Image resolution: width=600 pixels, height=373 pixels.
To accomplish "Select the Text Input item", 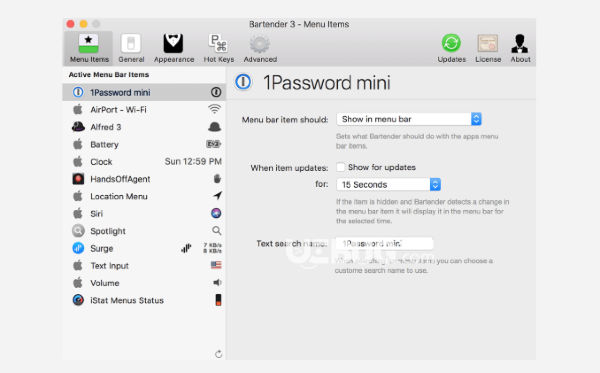I will click(x=144, y=265).
